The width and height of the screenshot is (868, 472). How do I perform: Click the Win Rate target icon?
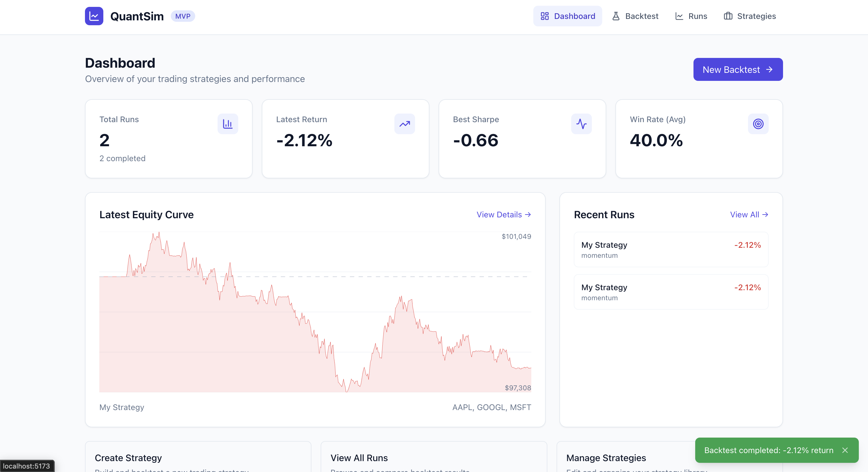click(x=758, y=124)
